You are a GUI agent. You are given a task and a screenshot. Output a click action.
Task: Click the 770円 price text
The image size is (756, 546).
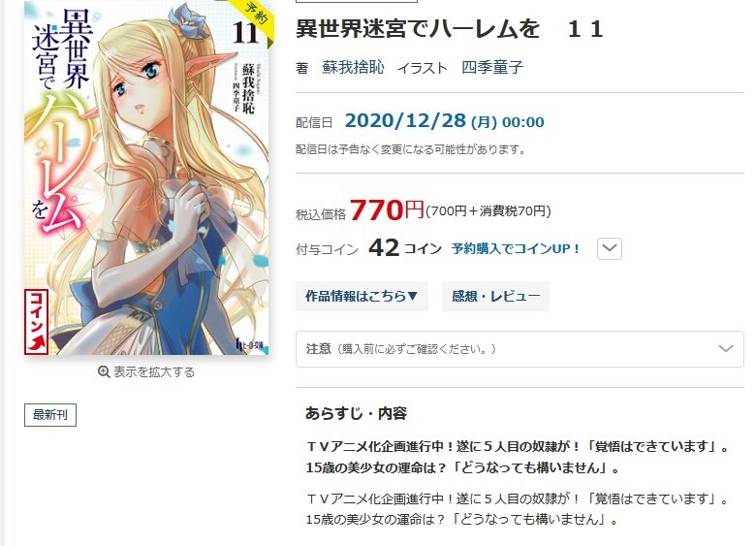pyautogui.click(x=387, y=209)
